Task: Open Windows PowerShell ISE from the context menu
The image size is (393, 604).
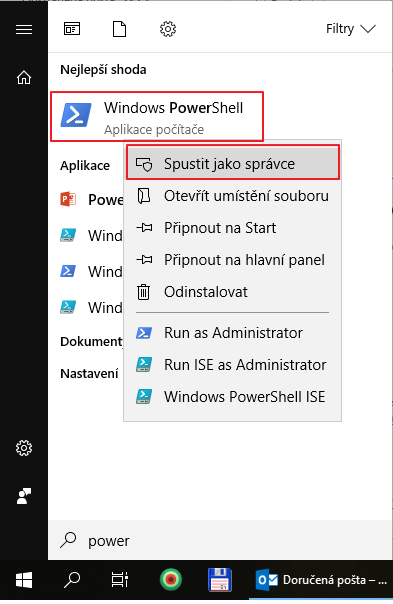Action: [x=233, y=396]
